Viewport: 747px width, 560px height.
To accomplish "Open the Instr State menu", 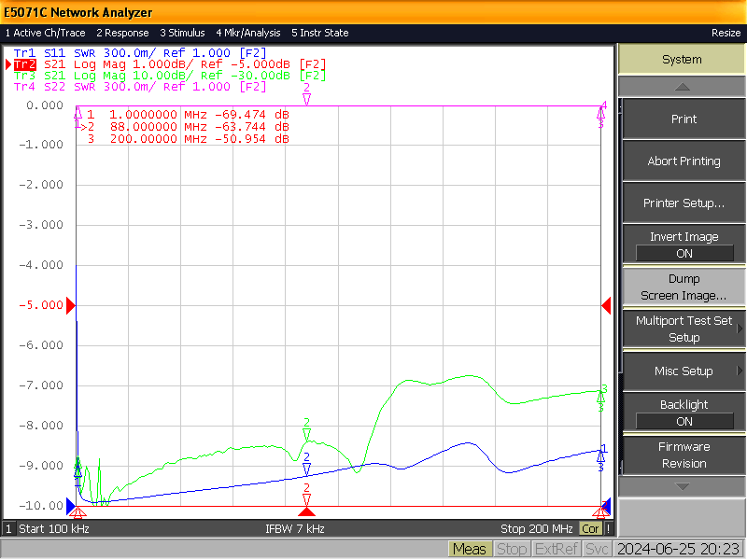I will pyautogui.click(x=320, y=33).
